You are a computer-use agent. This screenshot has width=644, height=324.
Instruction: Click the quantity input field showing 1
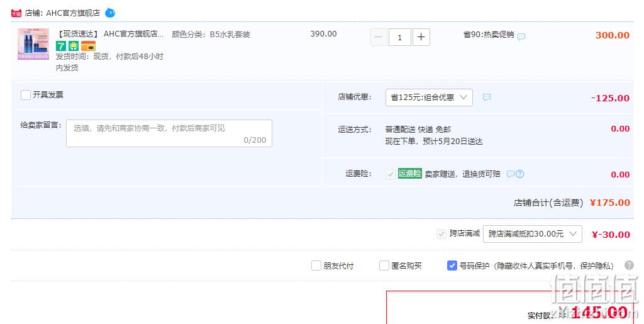click(x=399, y=37)
